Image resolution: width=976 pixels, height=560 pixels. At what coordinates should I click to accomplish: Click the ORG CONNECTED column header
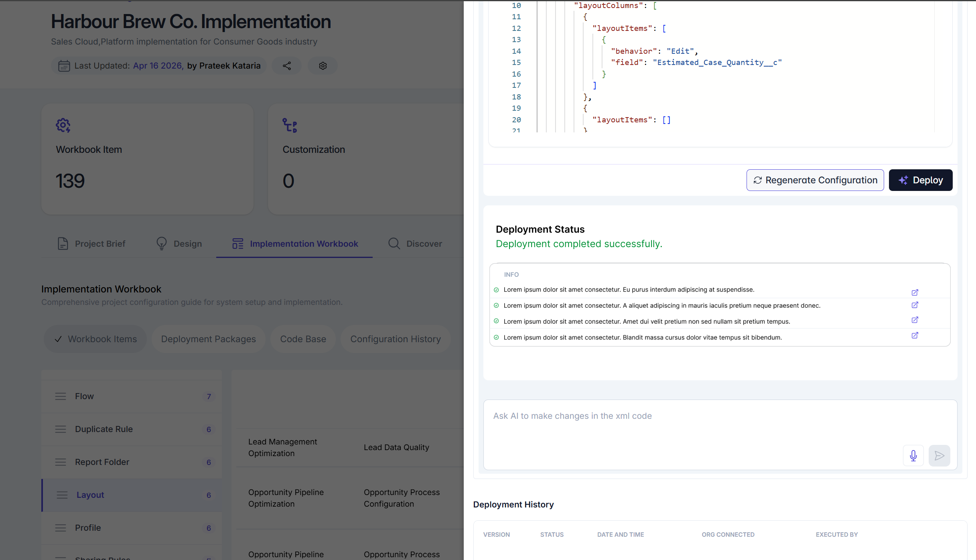728,535
